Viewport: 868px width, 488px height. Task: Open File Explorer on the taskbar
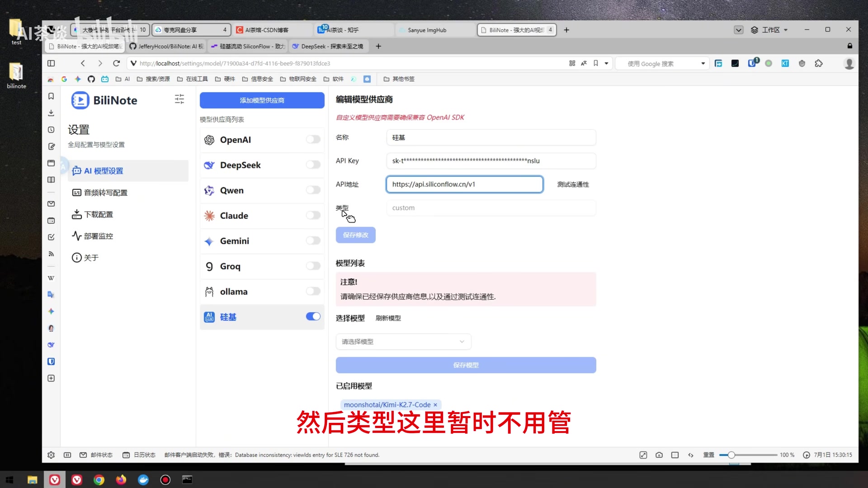coord(33,480)
